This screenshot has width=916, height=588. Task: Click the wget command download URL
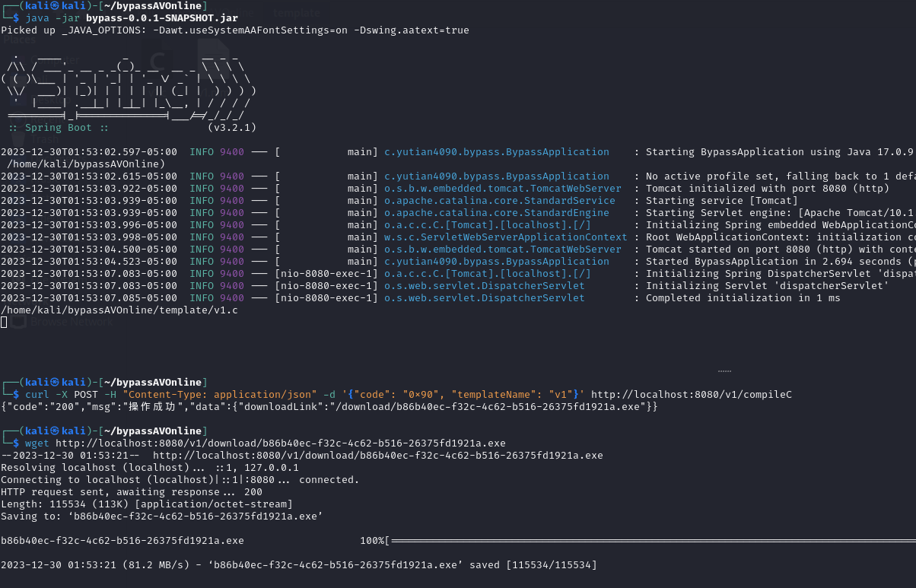point(281,443)
